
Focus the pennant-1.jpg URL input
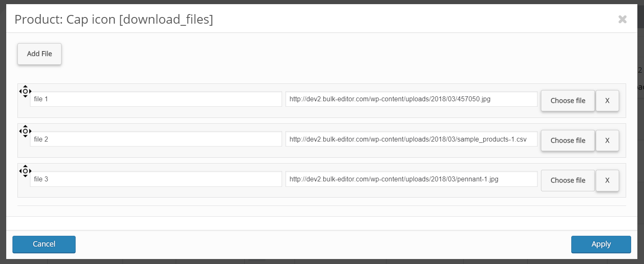click(411, 179)
